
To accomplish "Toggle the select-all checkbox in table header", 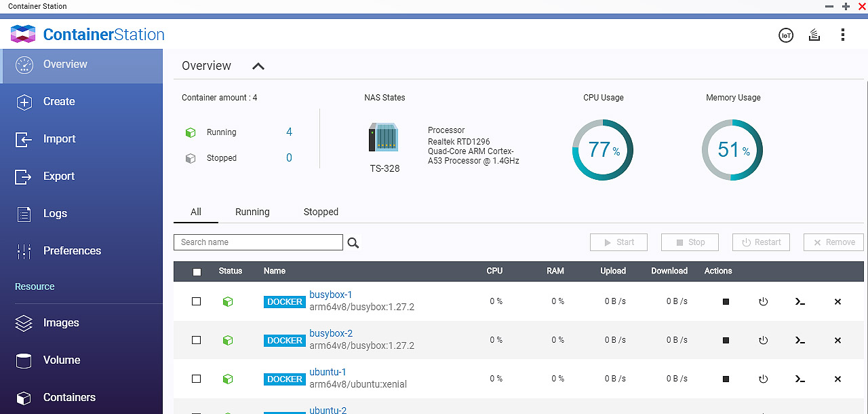I will point(197,271).
